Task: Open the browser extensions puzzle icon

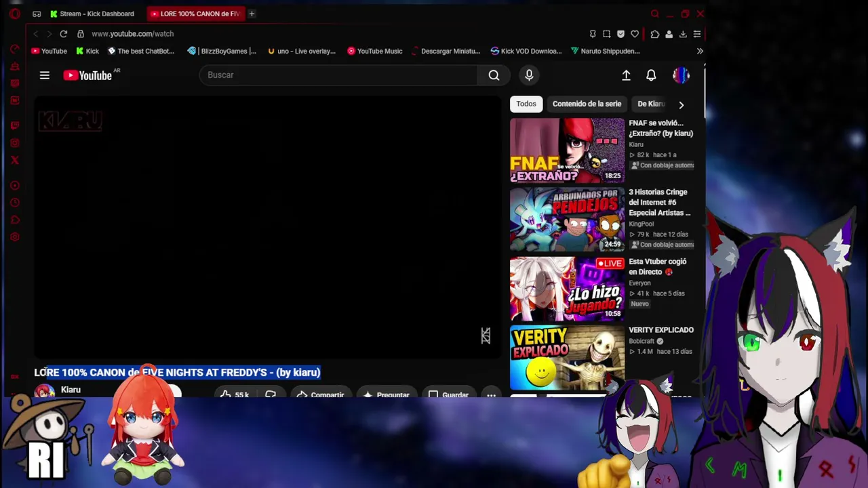Action: (654, 34)
